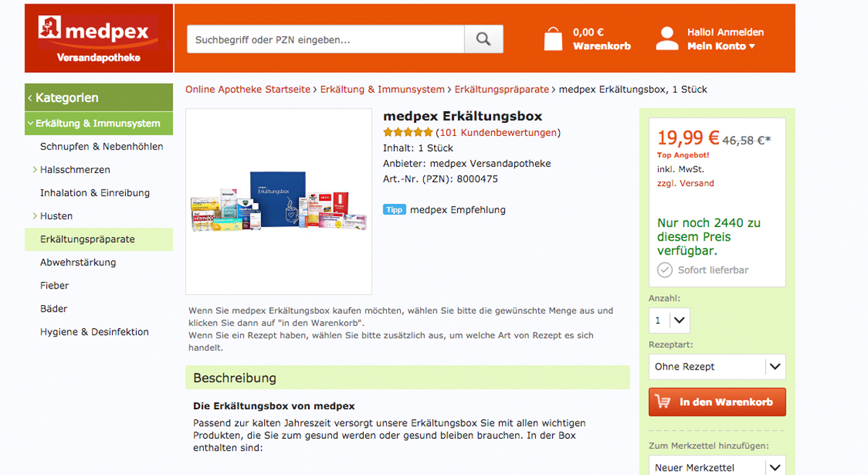Select Schnupfen & Nebenhöhlen in sidebar
The image size is (868, 475).
pos(101,146)
